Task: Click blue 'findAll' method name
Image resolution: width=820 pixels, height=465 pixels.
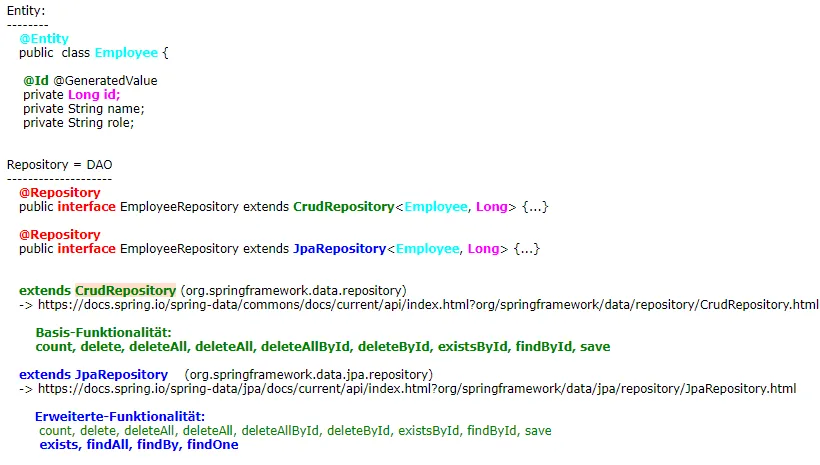Action: tap(108, 445)
